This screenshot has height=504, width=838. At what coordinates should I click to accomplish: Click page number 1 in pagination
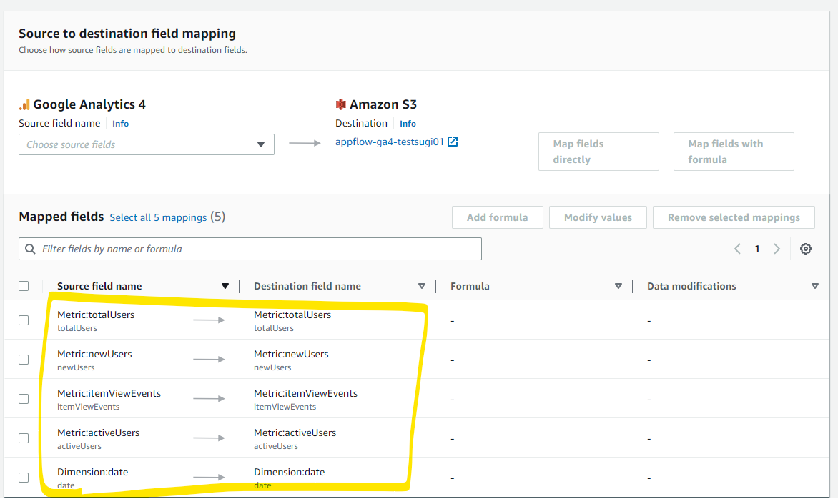pos(757,249)
